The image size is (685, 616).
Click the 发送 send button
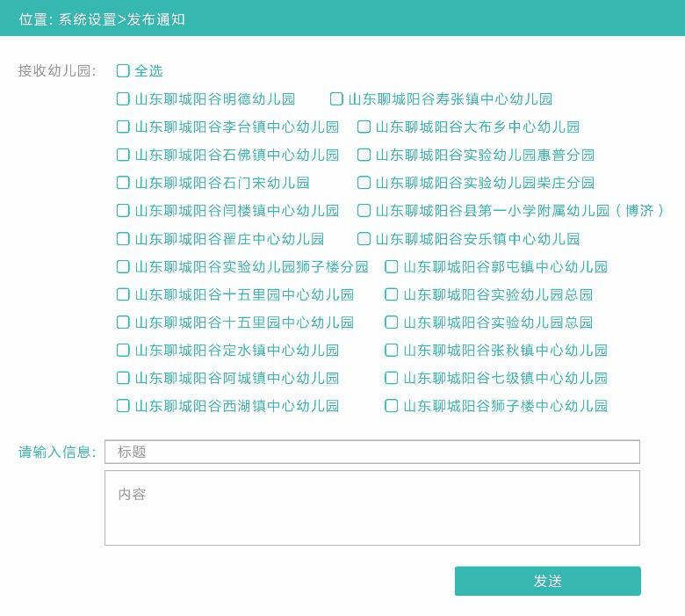[548, 581]
